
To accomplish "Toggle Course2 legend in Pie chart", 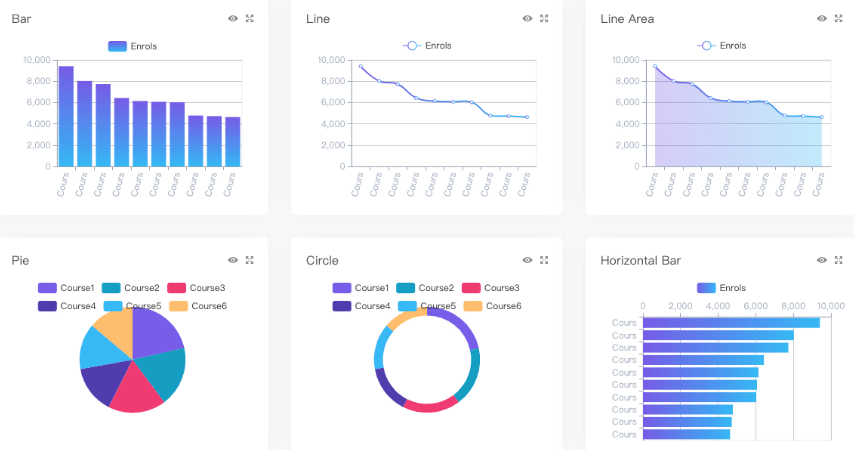I will point(131,288).
